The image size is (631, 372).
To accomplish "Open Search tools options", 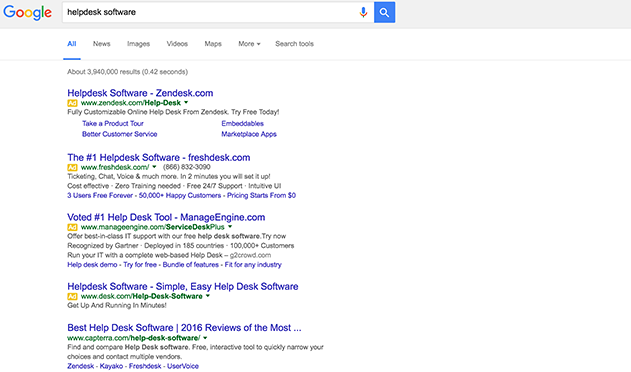I will click(x=294, y=44).
